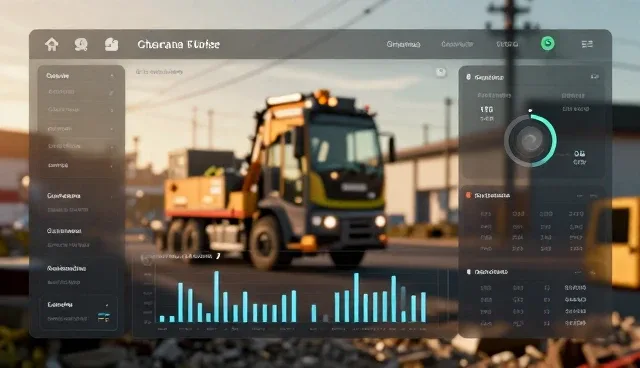Image resolution: width=640 pixels, height=368 pixels.
Task: Click the third header icon left of the title
Action: pyautogui.click(x=111, y=44)
